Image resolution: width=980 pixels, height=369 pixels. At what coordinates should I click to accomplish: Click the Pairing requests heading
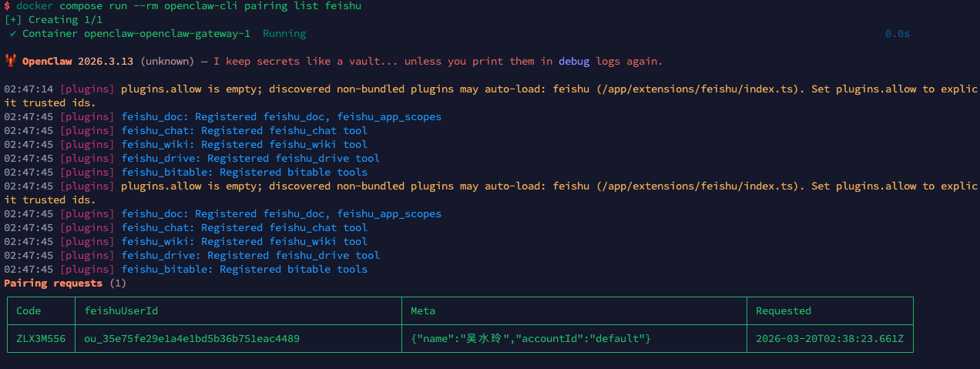click(x=53, y=283)
